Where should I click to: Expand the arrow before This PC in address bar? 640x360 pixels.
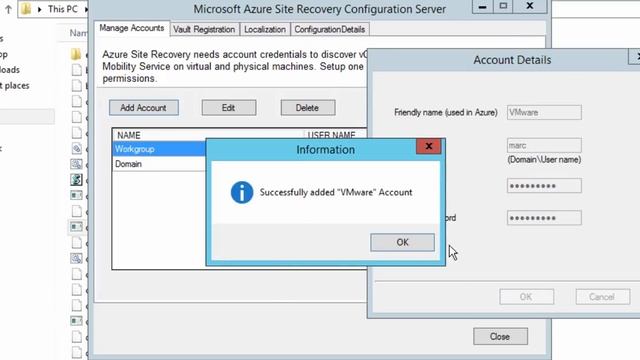pos(40,9)
